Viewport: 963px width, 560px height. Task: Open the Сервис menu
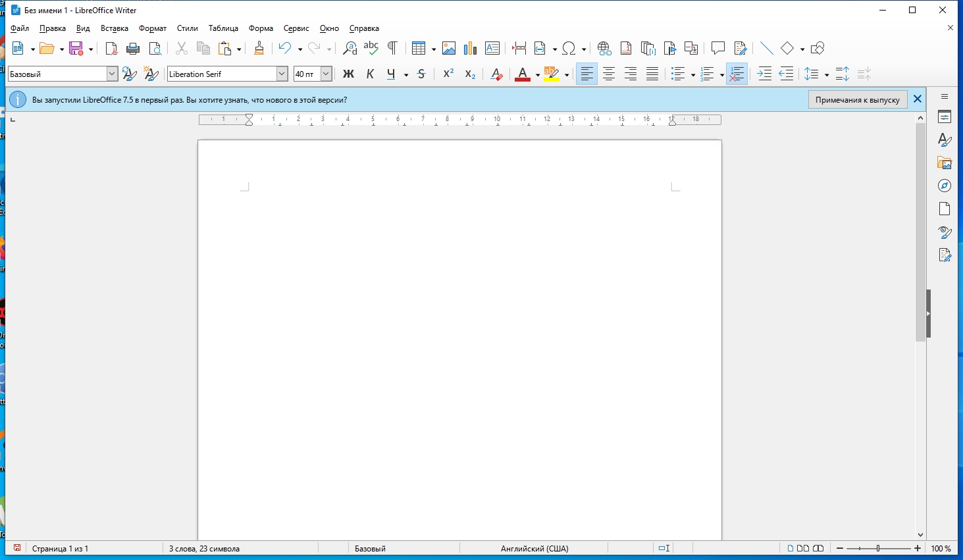pyautogui.click(x=296, y=28)
